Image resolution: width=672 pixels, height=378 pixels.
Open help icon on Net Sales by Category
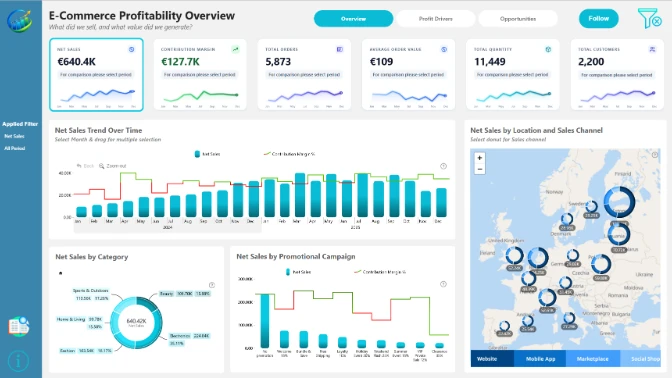[212, 285]
